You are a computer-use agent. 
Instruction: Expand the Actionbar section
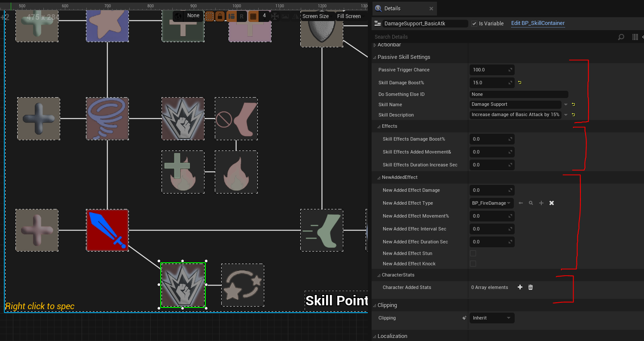point(375,45)
